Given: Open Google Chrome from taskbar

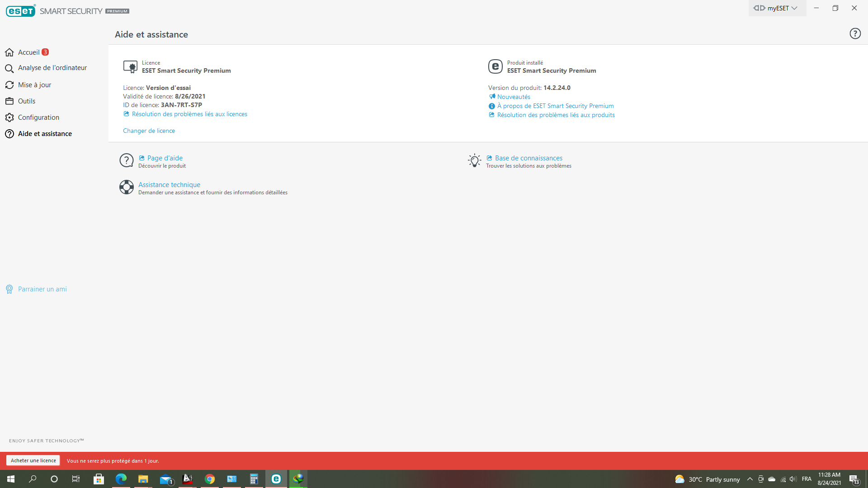Looking at the screenshot, I should click(x=209, y=479).
